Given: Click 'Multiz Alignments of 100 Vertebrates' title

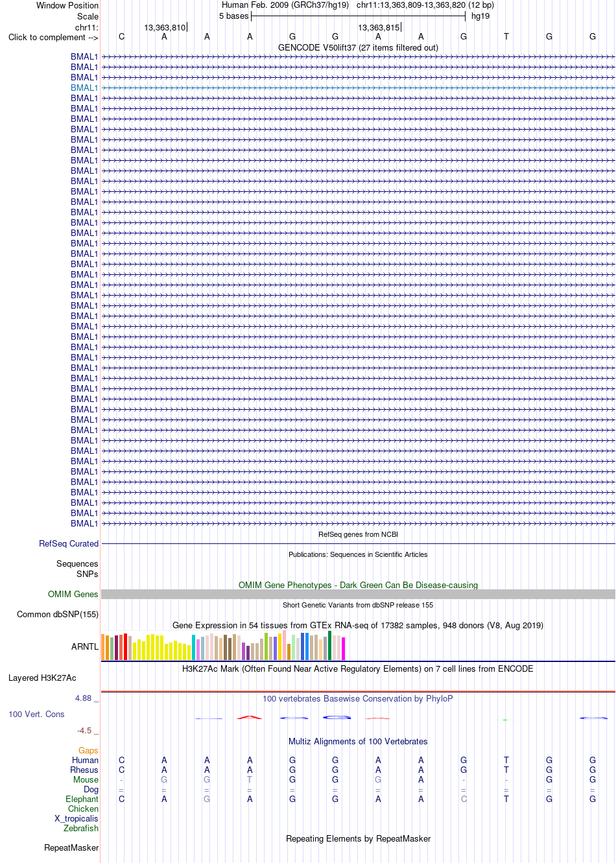Looking at the screenshot, I should [x=358, y=741].
